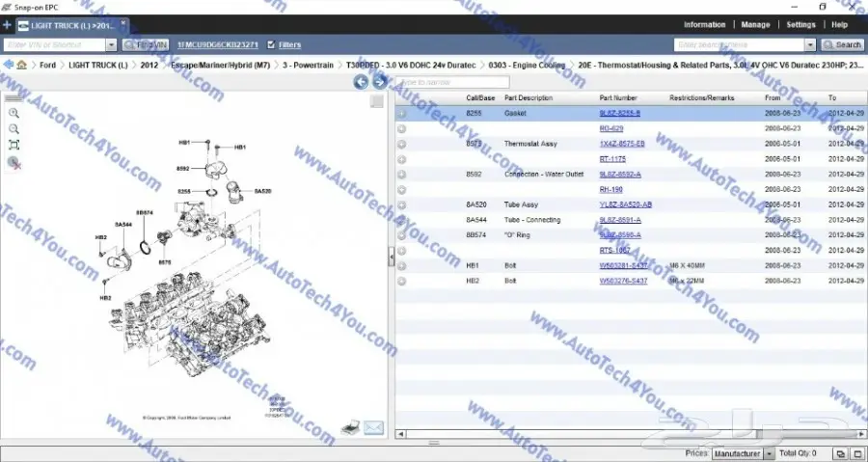Open the VIN link 1FMCU9DG6CKB23271
Image resolution: width=868 pixels, height=462 pixels.
click(x=218, y=44)
